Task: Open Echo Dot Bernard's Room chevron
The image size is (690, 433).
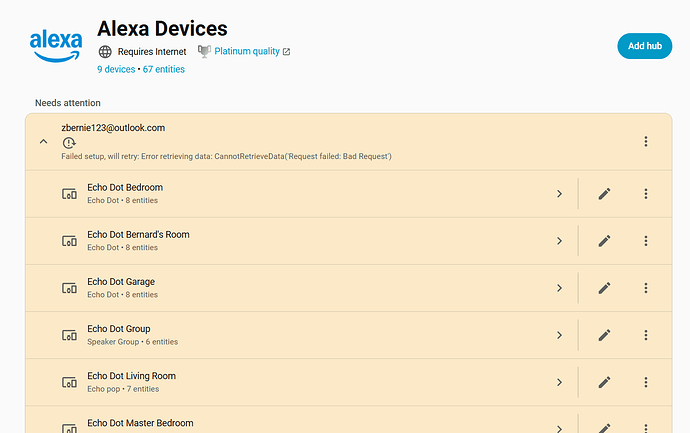Action: pyautogui.click(x=559, y=241)
